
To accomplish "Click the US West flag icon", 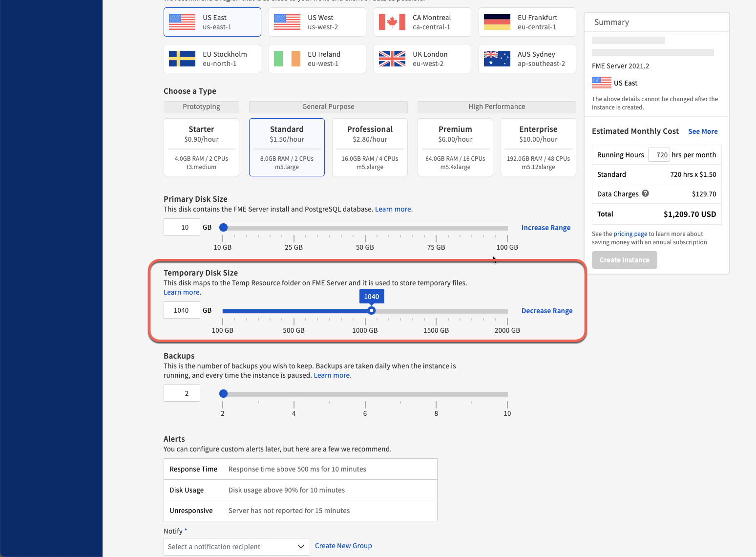I will click(x=287, y=22).
